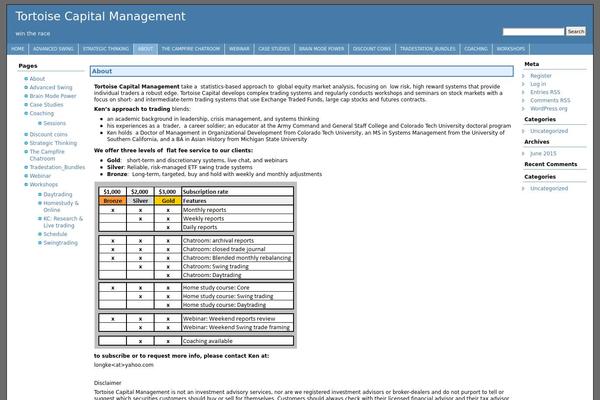Screen dimensions: 600x400
Task: Open Swingtrading sub-page under Workshops
Action: pyautogui.click(x=60, y=243)
